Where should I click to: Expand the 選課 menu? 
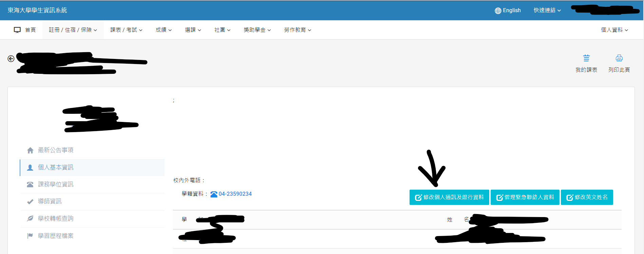click(x=193, y=30)
